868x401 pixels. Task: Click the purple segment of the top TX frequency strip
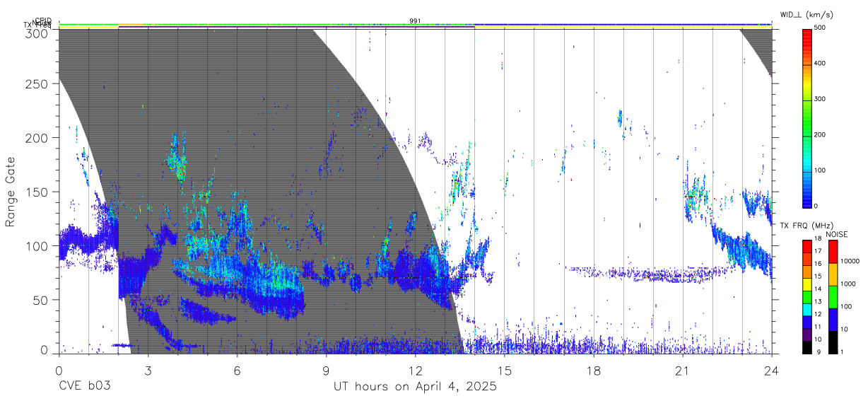tap(296, 27)
